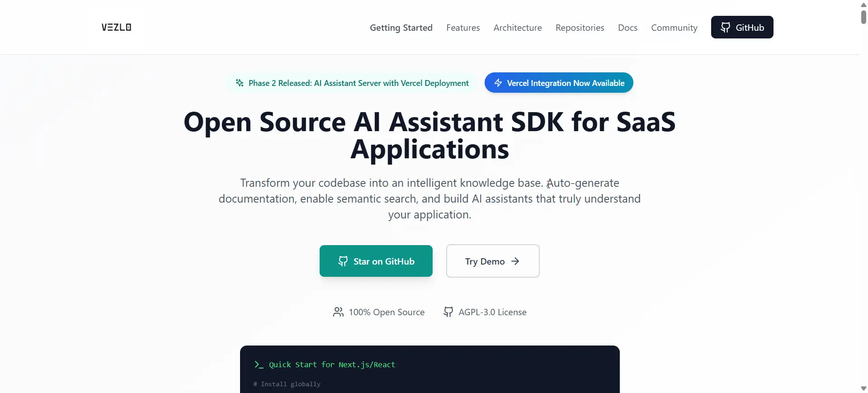Click the scrollbar up arrow
Screen dimensions: 868x393
point(863,5)
